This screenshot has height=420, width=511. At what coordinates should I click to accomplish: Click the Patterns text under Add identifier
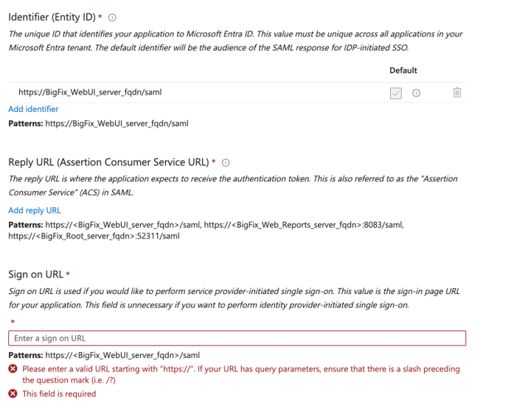point(98,124)
